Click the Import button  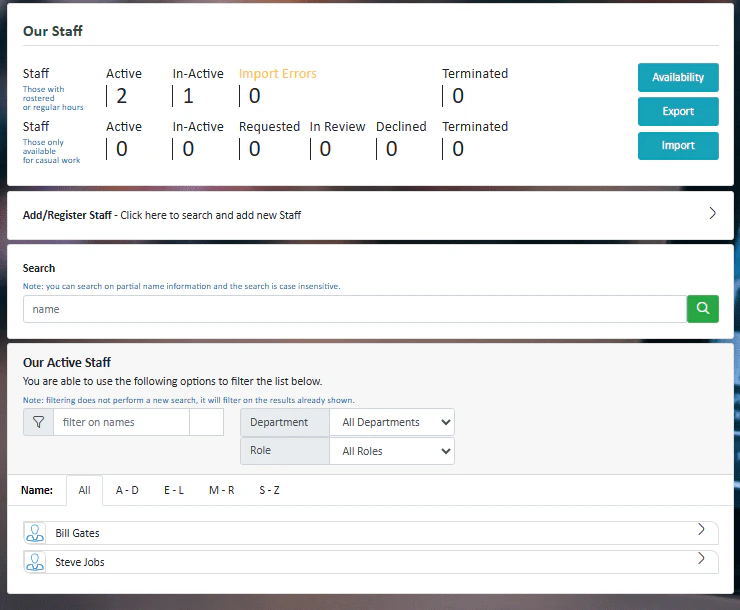678,146
